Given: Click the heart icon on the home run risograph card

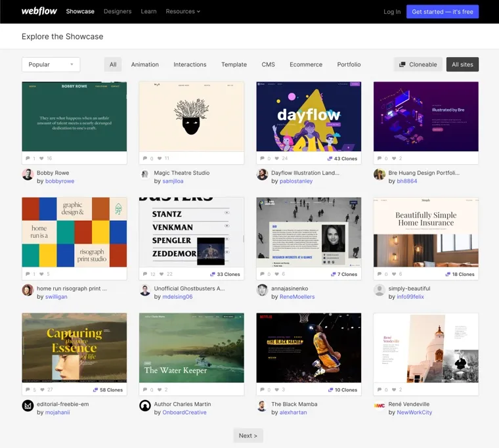Looking at the screenshot, I should tap(41, 274).
